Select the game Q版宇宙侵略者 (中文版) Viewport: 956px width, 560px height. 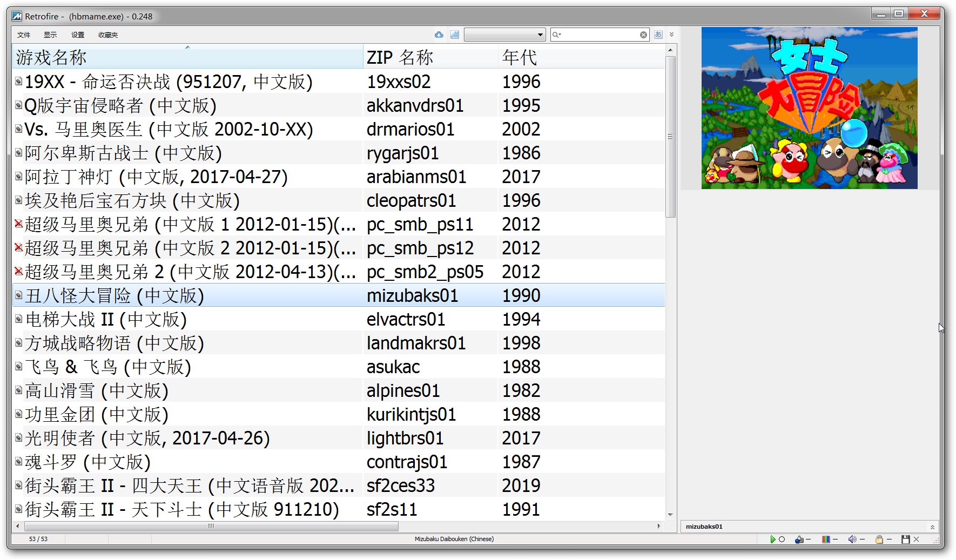tap(120, 105)
